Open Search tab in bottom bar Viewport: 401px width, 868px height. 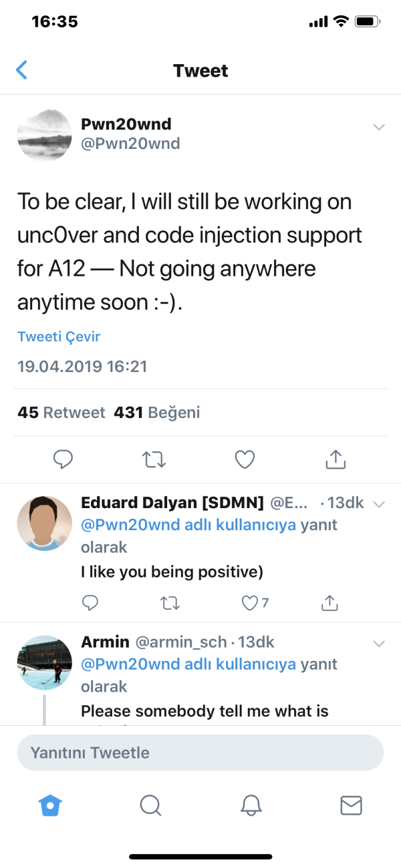click(150, 806)
